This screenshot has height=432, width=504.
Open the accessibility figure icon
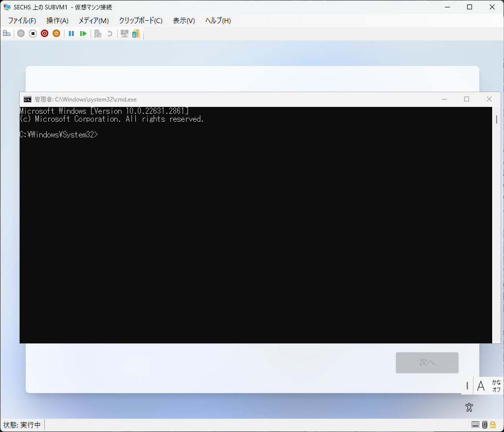(x=469, y=407)
